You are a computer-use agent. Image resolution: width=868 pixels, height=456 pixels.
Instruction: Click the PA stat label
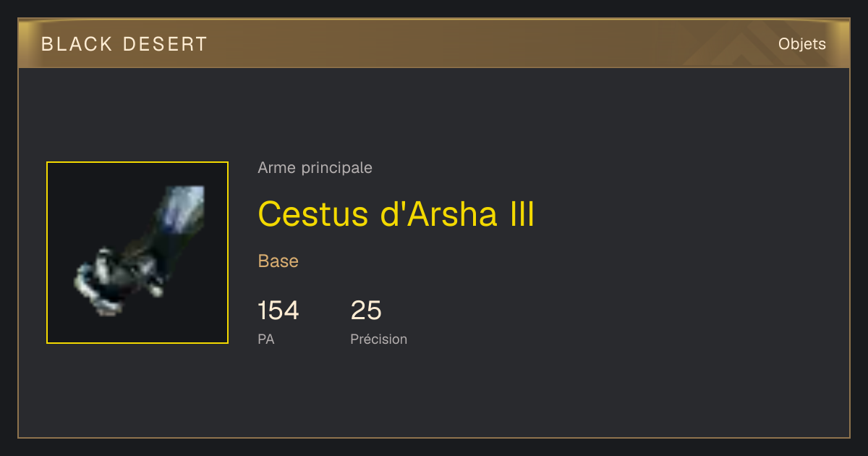pyautogui.click(x=266, y=339)
